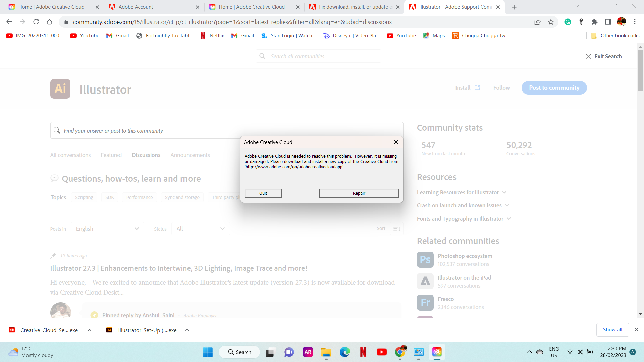
Task: Select the Featured tab
Action: (111, 155)
